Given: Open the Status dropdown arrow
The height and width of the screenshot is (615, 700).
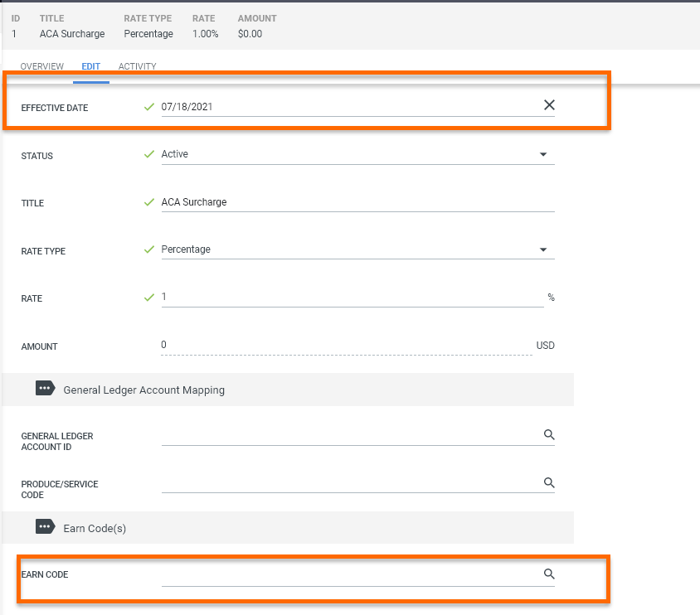Looking at the screenshot, I should pyautogui.click(x=543, y=154).
